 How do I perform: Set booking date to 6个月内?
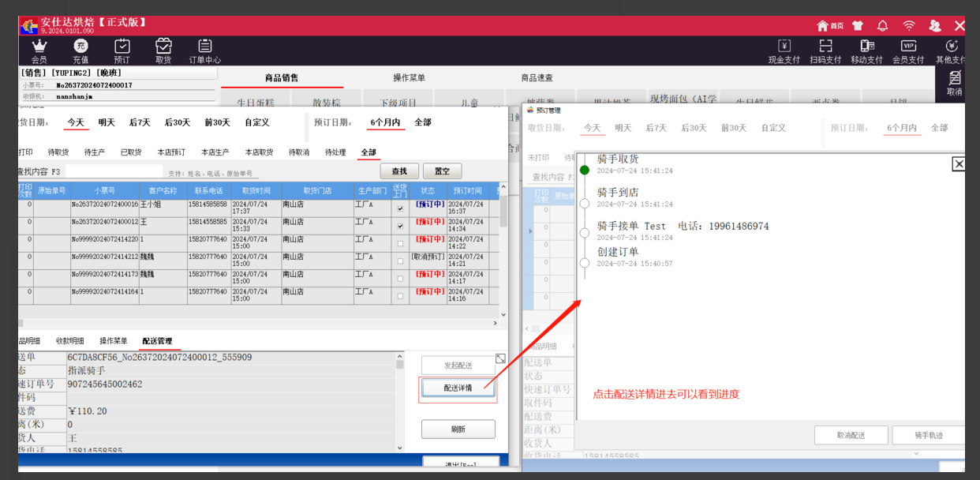click(x=385, y=122)
